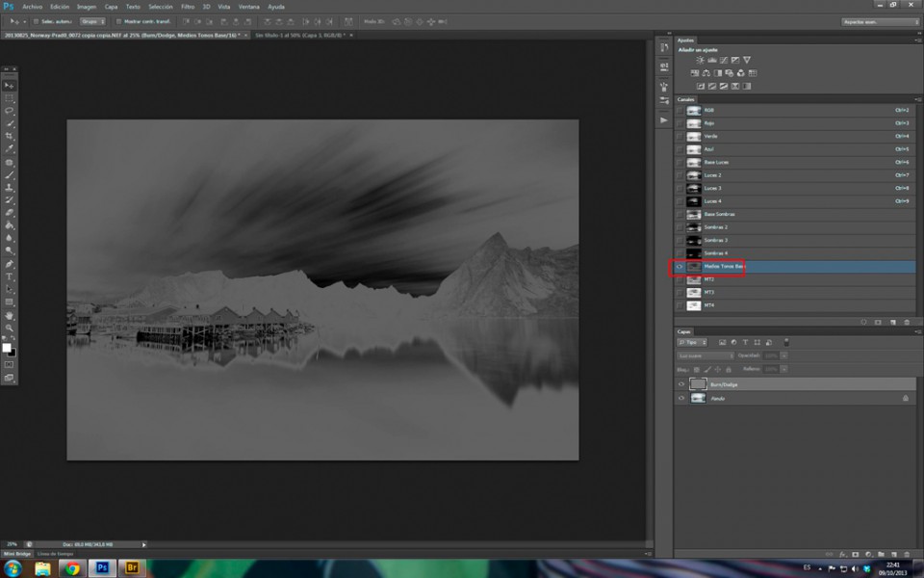
Task: Open the Filtro menu
Action: 188,6
